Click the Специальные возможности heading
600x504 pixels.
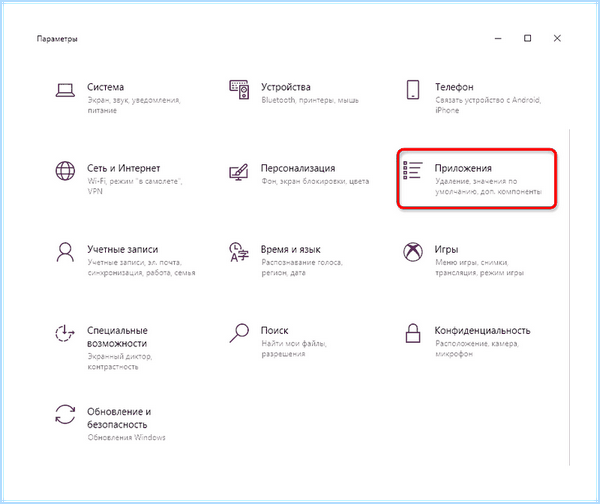pos(117,337)
